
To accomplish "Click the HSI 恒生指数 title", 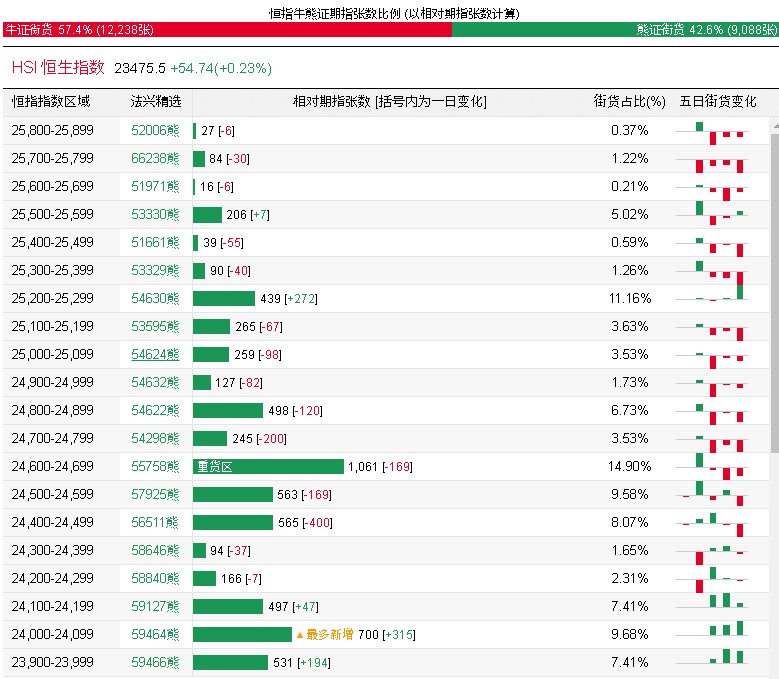I will click(x=58, y=68).
